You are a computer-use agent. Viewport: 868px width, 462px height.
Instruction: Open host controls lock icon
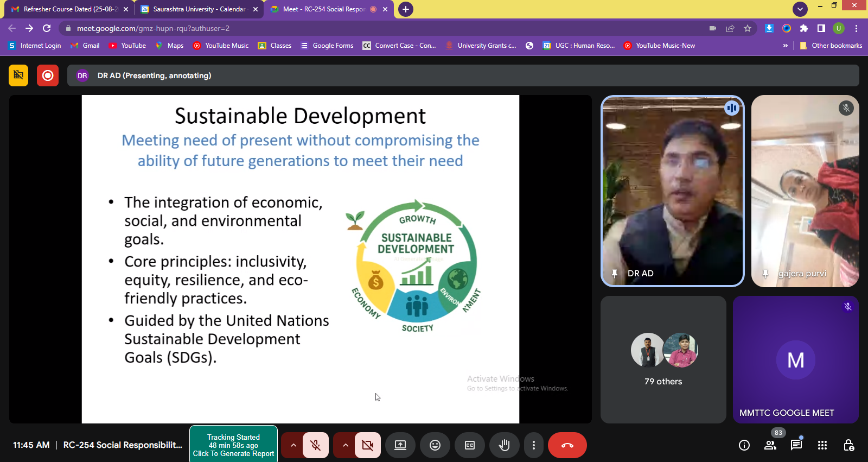pyautogui.click(x=848, y=445)
